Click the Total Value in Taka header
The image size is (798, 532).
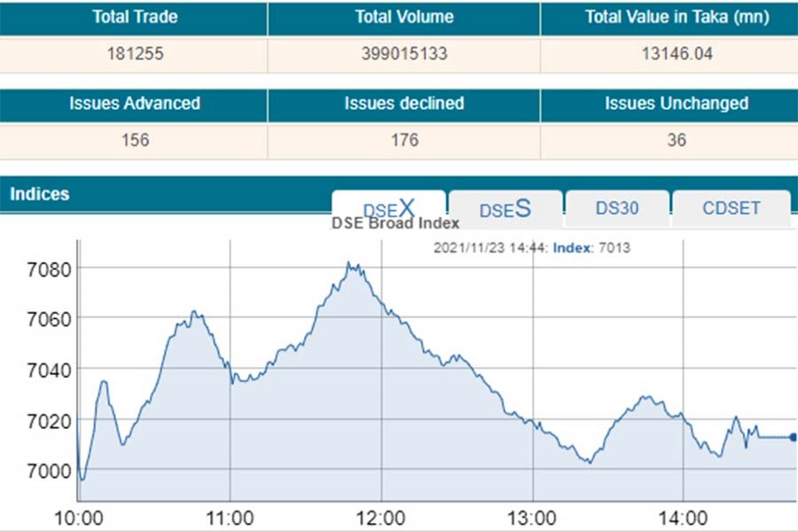tap(677, 18)
